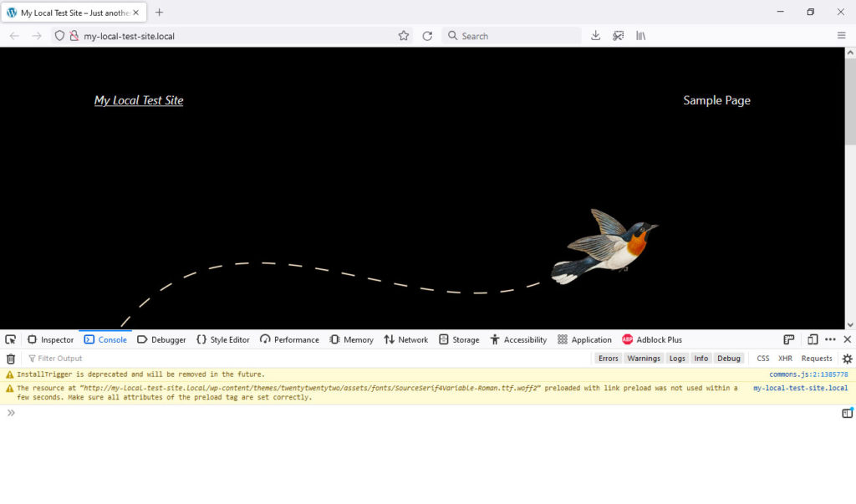Open the commons.js:2:1385778 source link
856x504 pixels.
click(808, 374)
